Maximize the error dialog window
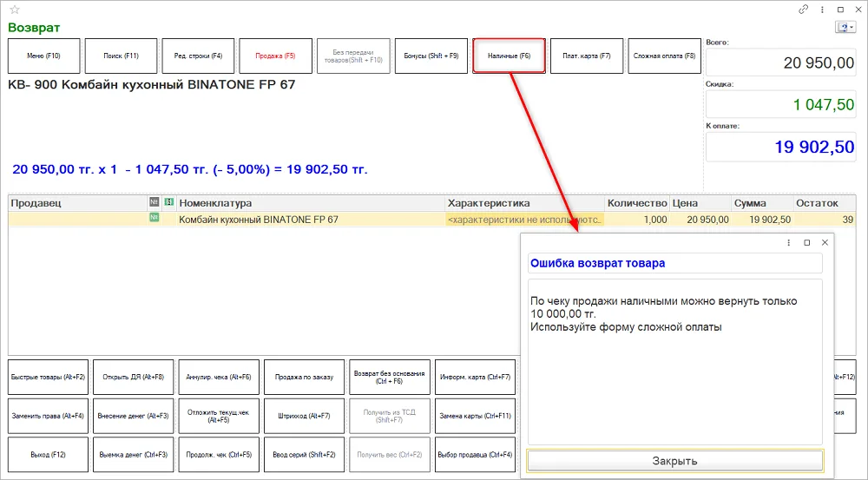 [807, 242]
